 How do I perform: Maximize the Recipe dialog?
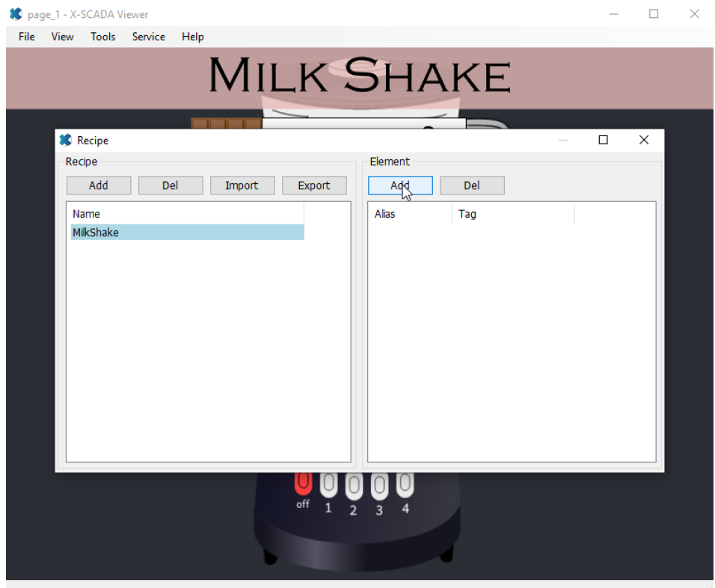click(x=604, y=140)
